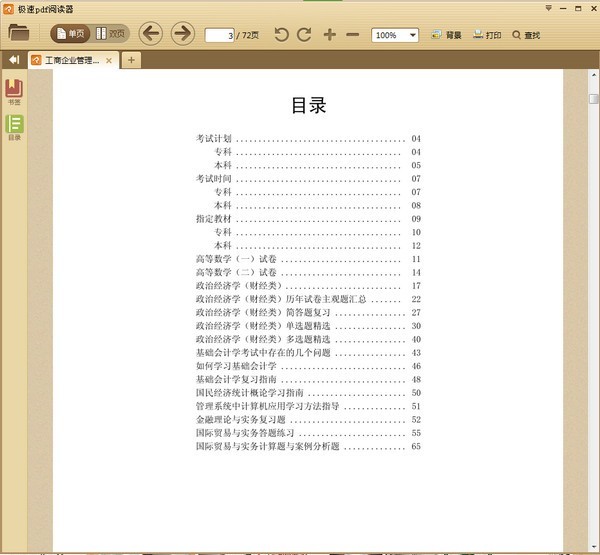The width and height of the screenshot is (600, 555).
Task: Open the 100% zoom level dropdown
Action: coord(395,35)
